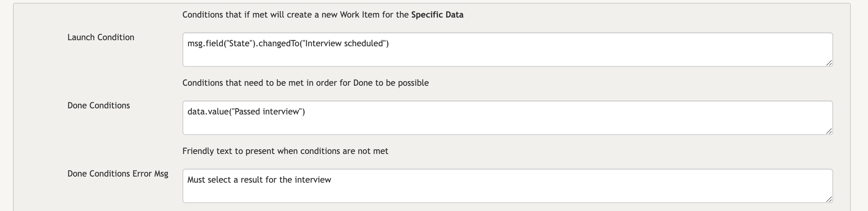Click the "Done Conditions" field label
This screenshot has height=211, width=868.
point(98,105)
